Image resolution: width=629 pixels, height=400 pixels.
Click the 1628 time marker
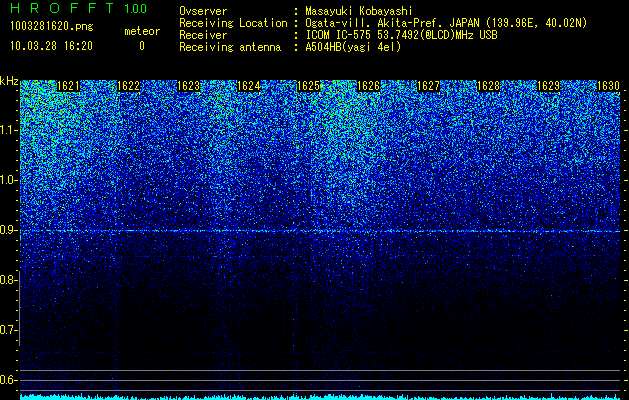(489, 86)
